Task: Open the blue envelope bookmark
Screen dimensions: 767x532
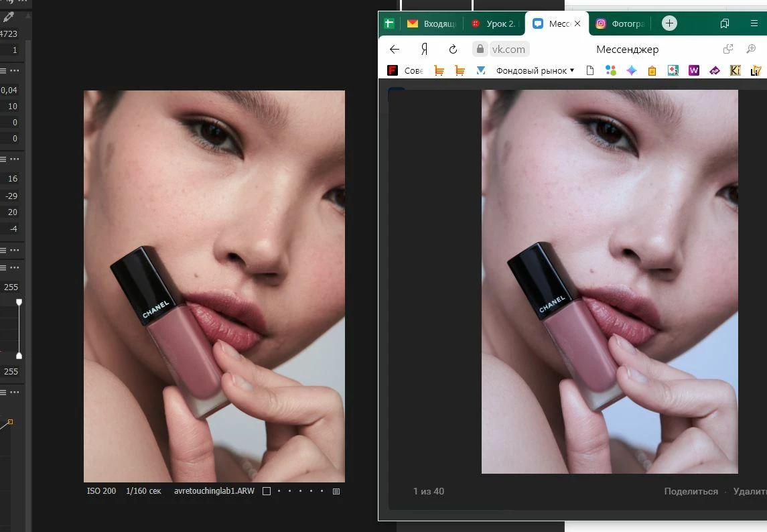Action: pyautogui.click(x=481, y=70)
